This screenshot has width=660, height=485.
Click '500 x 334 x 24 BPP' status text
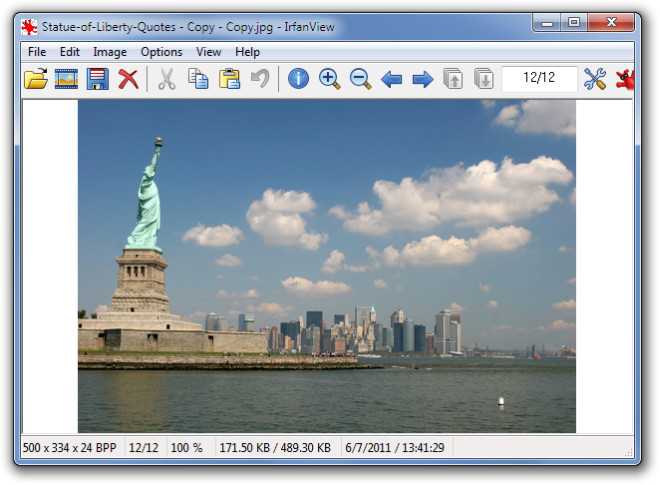(69, 447)
